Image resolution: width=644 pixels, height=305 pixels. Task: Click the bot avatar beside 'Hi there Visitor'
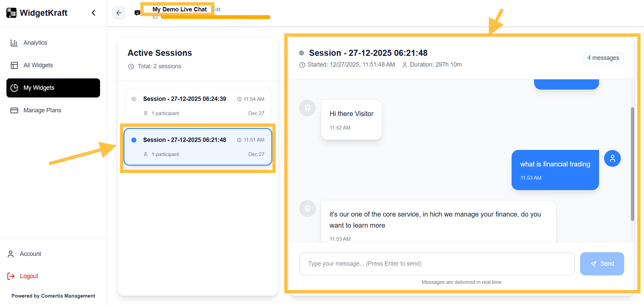pyautogui.click(x=307, y=108)
